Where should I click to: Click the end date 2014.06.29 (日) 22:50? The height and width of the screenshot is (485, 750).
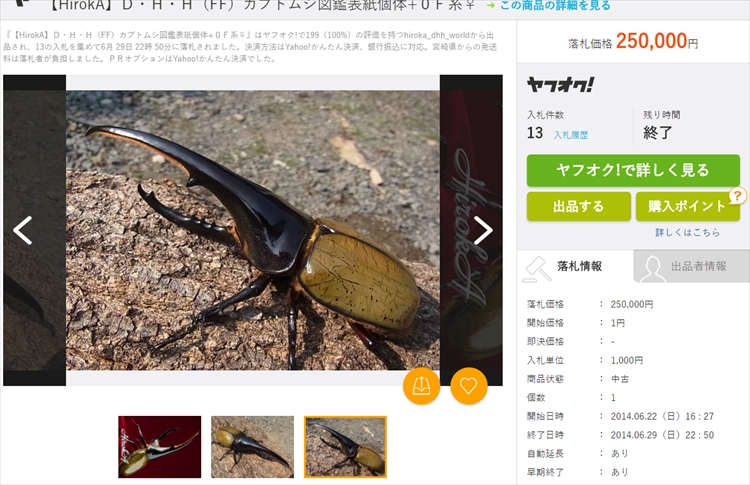click(662, 435)
